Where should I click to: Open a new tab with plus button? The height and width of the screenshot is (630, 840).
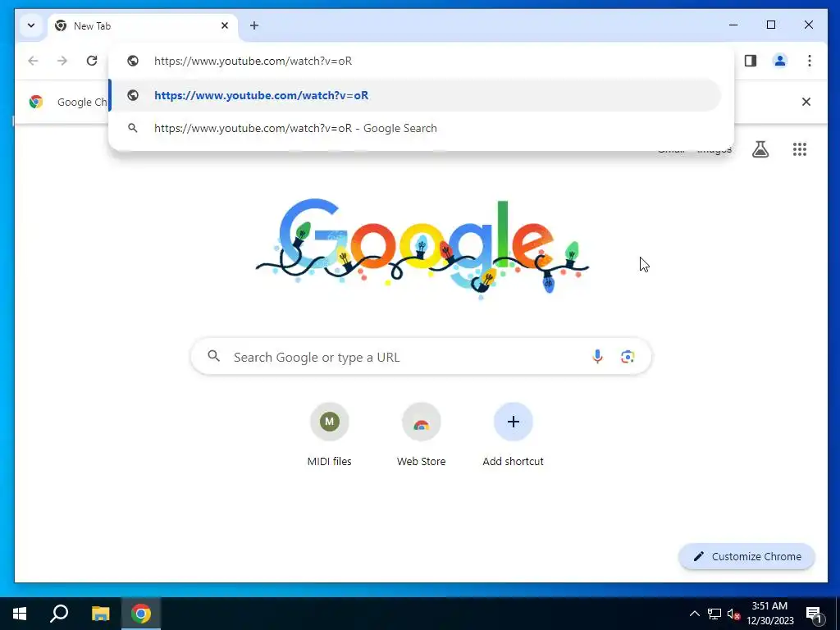pos(254,25)
